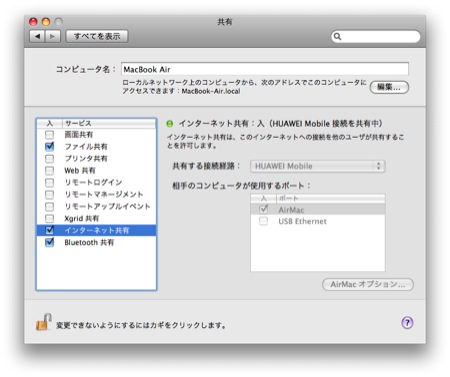The width and height of the screenshot is (450, 377).
Task: Edit the コンピュータ名 text field
Action: (x=265, y=69)
